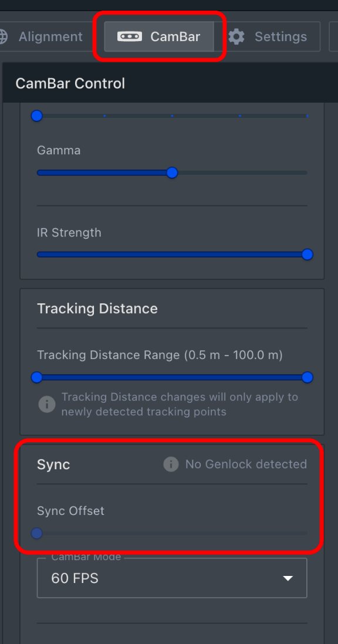338x644 pixels.
Task: Click the IR Strength slider handle
Action: (x=306, y=255)
